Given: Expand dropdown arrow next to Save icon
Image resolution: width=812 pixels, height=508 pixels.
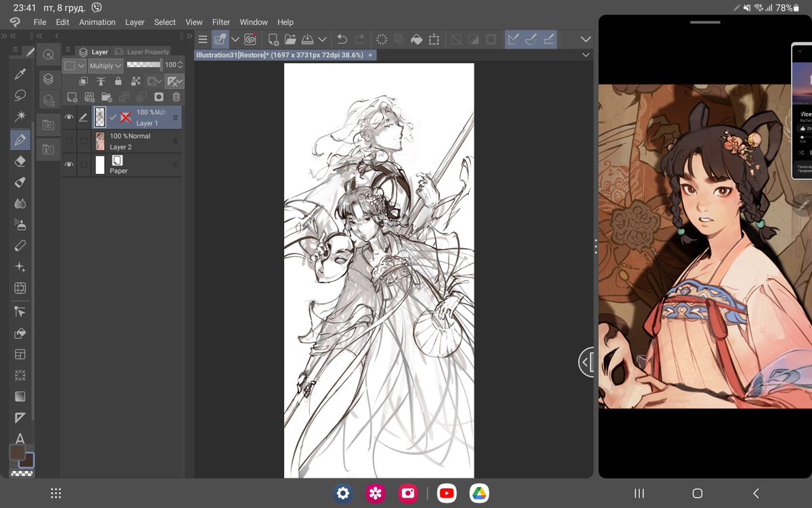Looking at the screenshot, I should coord(323,39).
